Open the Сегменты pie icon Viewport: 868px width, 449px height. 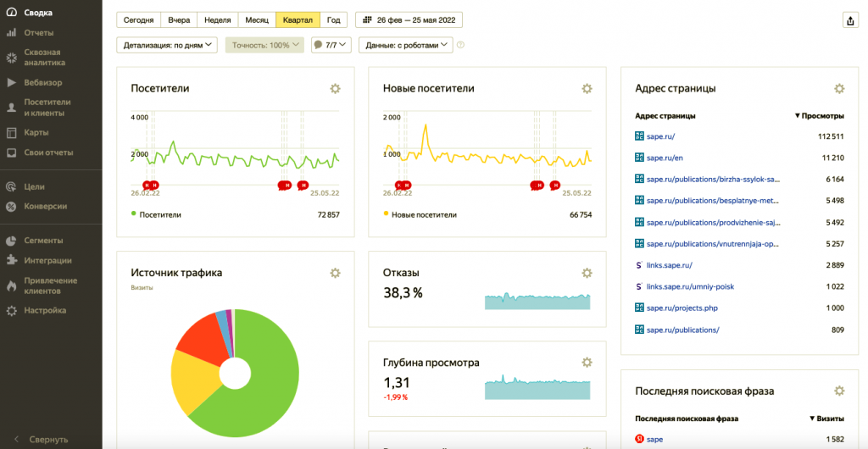point(11,241)
